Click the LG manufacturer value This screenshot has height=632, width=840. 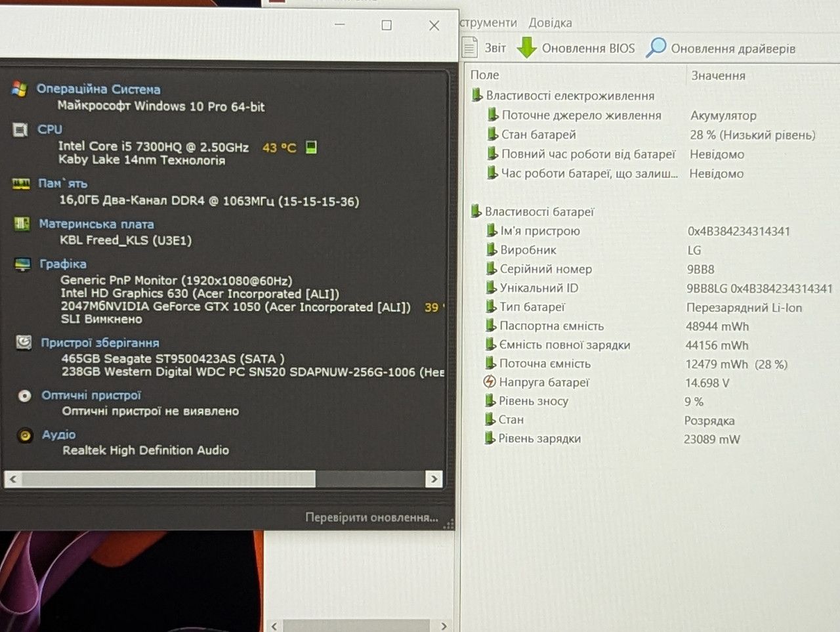tap(694, 250)
